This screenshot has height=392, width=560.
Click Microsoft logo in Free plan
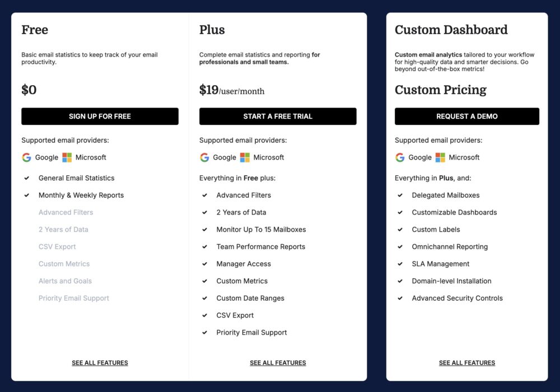[67, 157]
